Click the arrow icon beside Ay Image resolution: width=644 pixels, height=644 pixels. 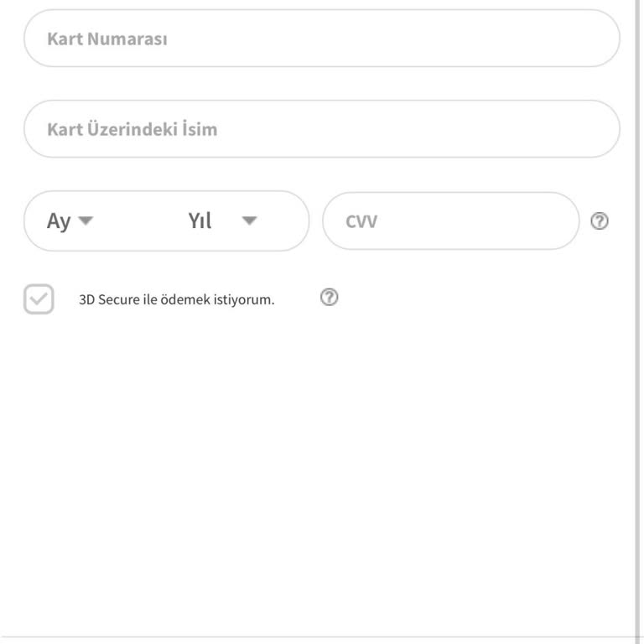[86, 221]
